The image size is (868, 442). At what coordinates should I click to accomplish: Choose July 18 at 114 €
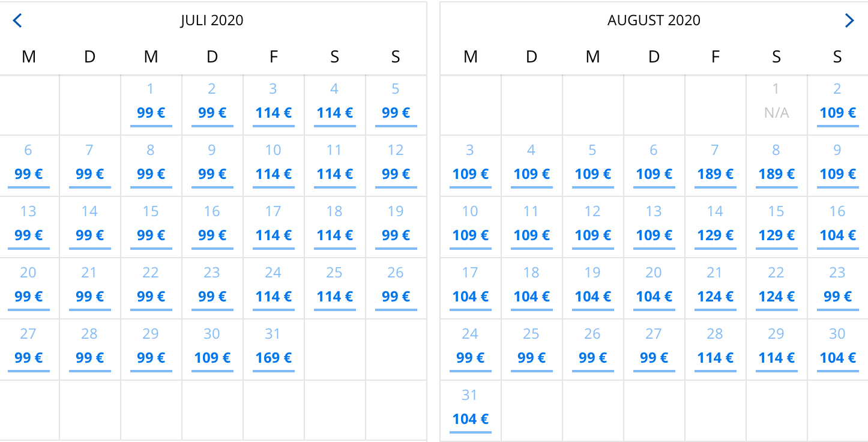(x=334, y=228)
